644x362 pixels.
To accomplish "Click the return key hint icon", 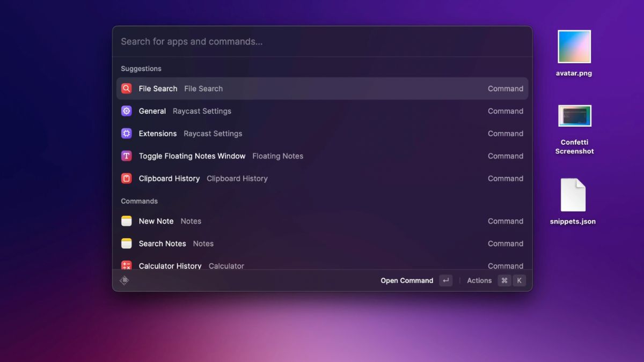I will tap(445, 280).
